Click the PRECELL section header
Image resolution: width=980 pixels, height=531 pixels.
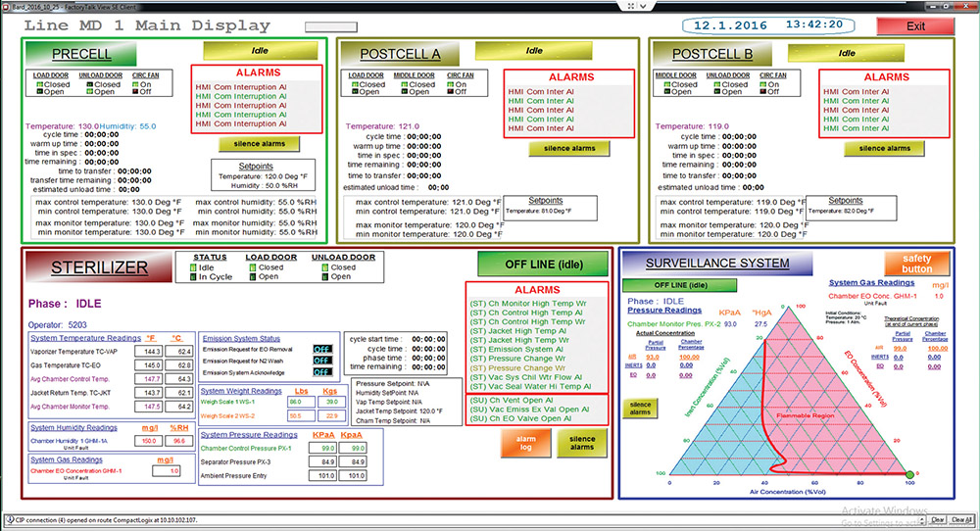[82, 54]
